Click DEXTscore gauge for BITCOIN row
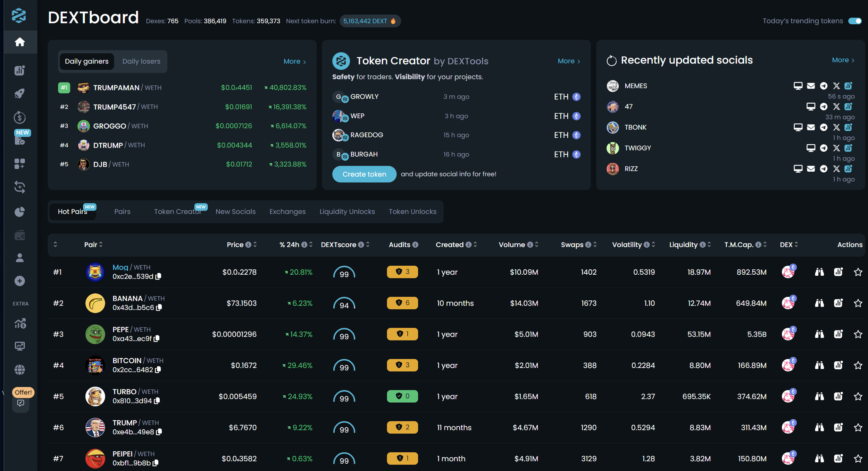This screenshot has width=868, height=471. tap(344, 366)
